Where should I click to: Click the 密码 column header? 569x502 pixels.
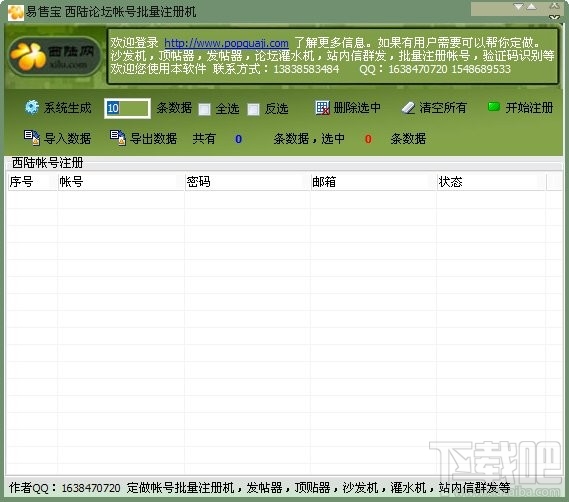point(247,182)
